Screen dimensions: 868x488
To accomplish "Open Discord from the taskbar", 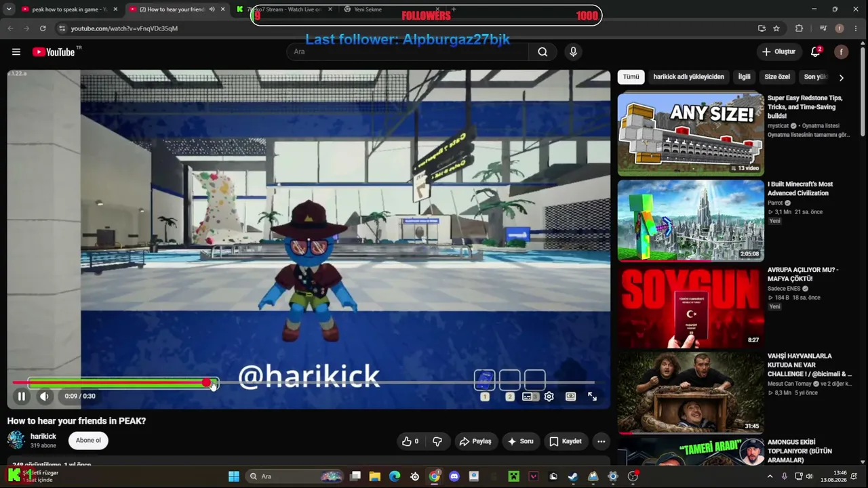I will click(454, 476).
